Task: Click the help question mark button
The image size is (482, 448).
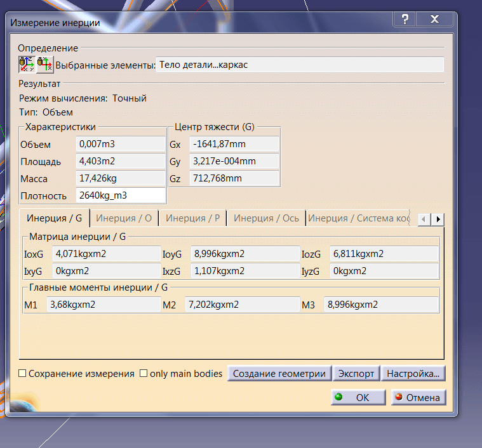Action: point(405,20)
